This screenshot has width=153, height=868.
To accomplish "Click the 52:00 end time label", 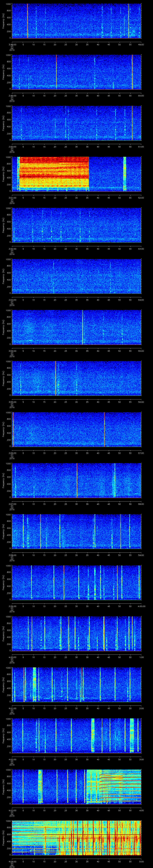I will pyautogui.click(x=141, y=198).
